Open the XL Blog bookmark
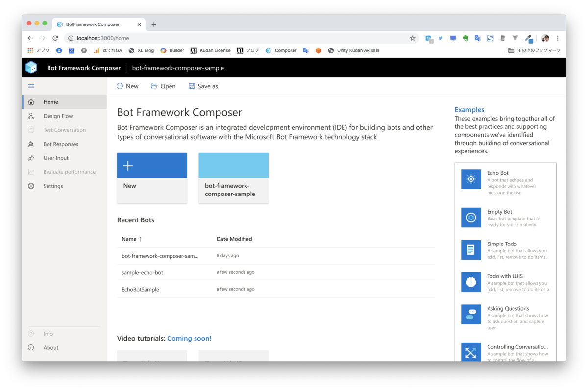The height and width of the screenshot is (390, 588). [x=141, y=50]
